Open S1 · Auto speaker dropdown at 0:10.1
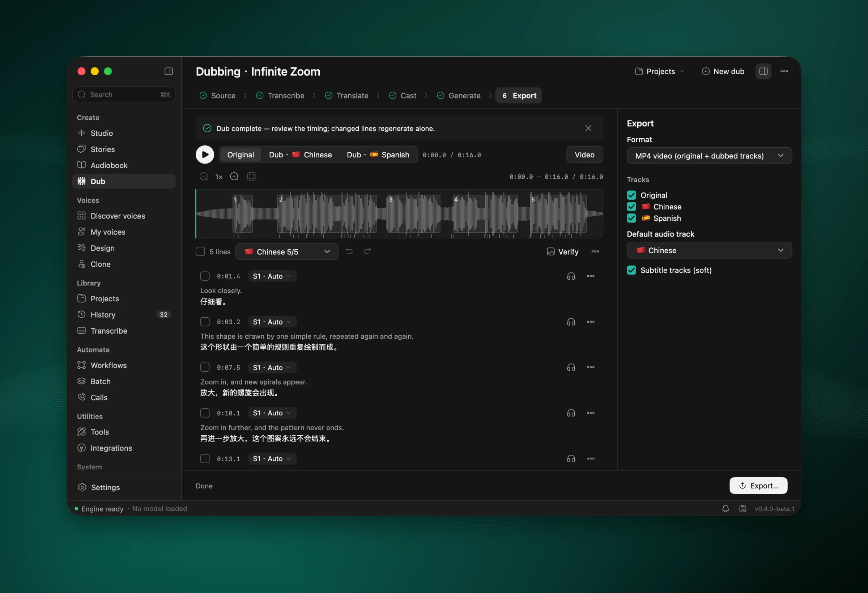The height and width of the screenshot is (593, 868). pos(272,413)
